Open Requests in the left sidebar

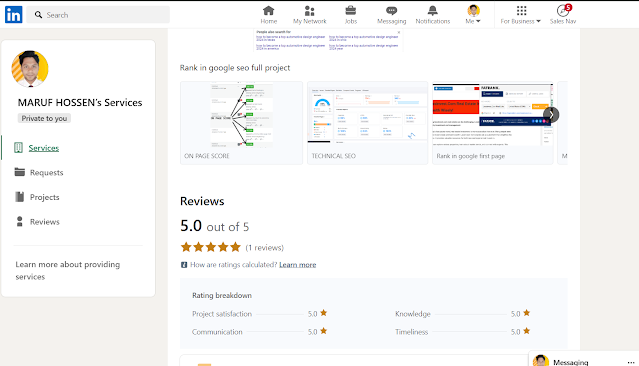click(46, 172)
